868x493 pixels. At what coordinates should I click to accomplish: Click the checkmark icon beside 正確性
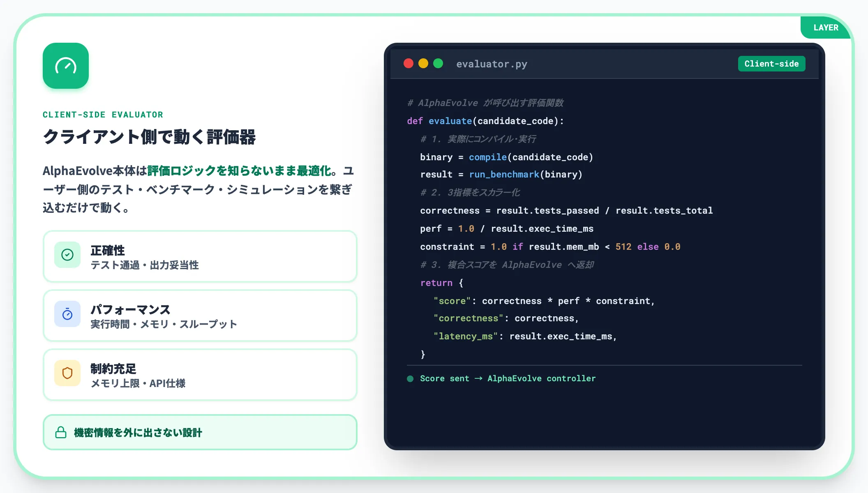click(67, 255)
